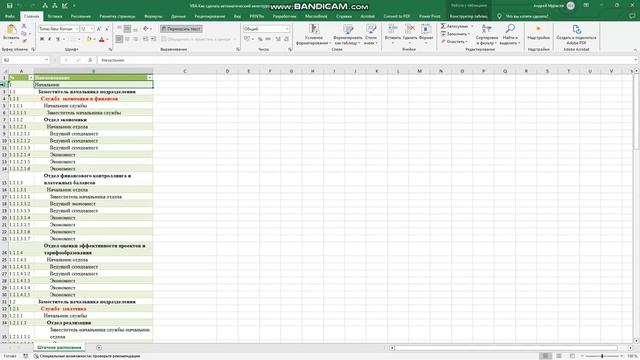Switch to Formulas (Формулы) ribbon tab
640x360 pixels.
coord(153,16)
